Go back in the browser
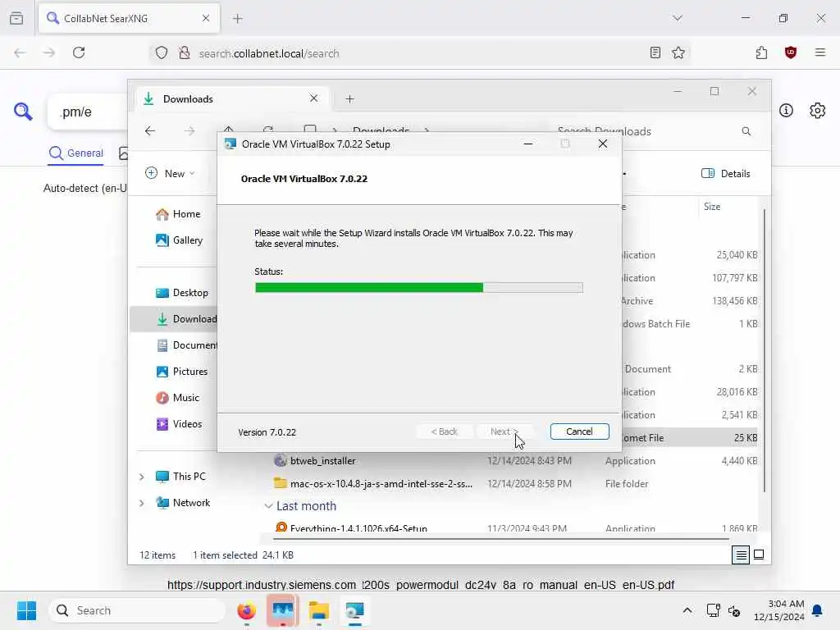 tap(20, 52)
